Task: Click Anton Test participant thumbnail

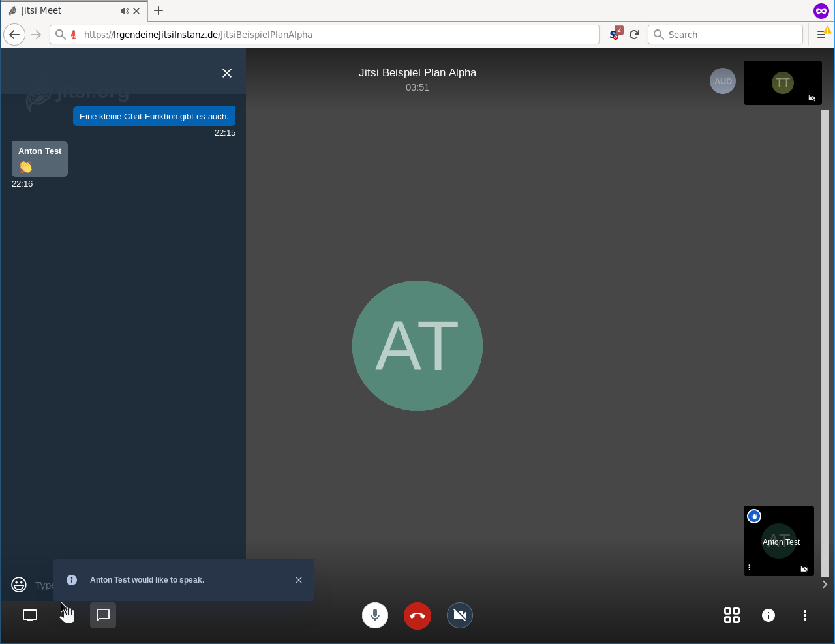Action: (779, 541)
